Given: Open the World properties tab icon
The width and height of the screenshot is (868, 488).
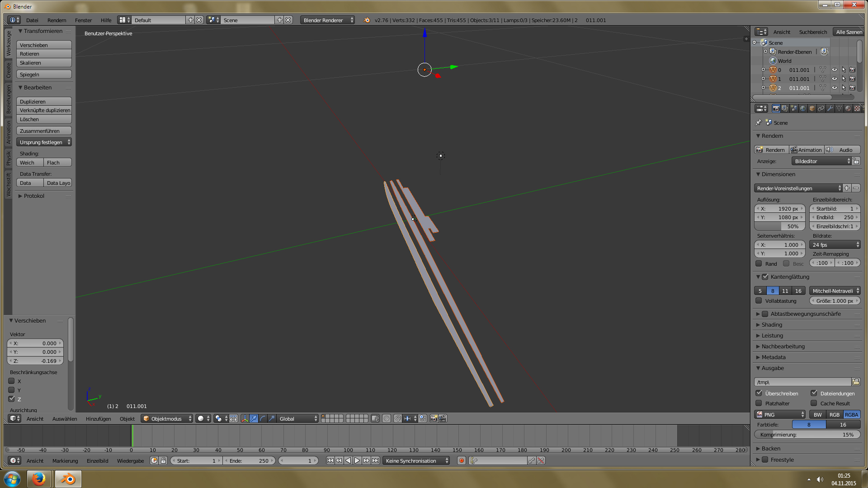Looking at the screenshot, I should (803, 108).
